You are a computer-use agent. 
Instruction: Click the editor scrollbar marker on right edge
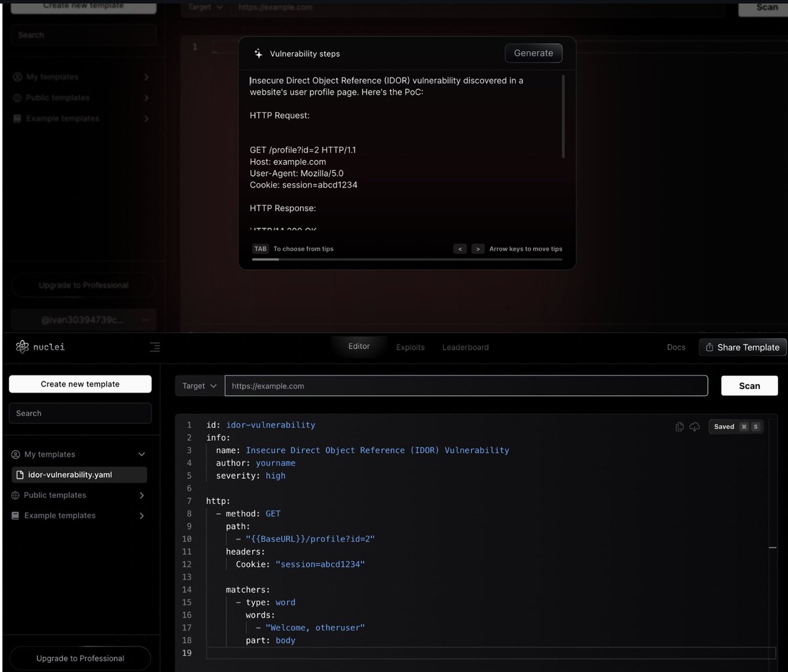773,547
